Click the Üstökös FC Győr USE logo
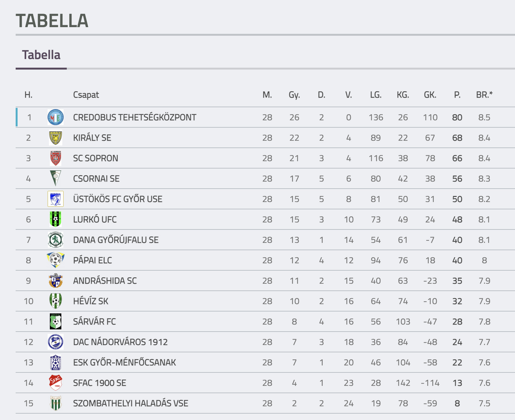The height and width of the screenshot is (420, 515). [56, 199]
